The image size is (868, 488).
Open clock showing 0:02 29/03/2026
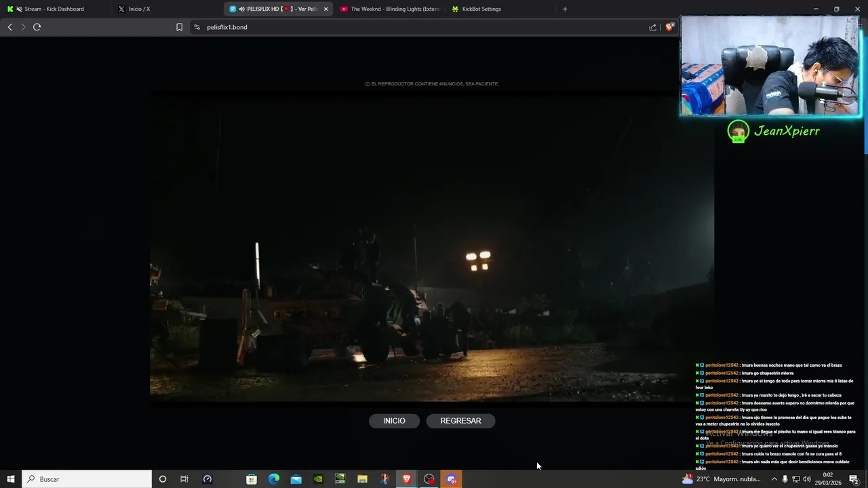point(827,479)
